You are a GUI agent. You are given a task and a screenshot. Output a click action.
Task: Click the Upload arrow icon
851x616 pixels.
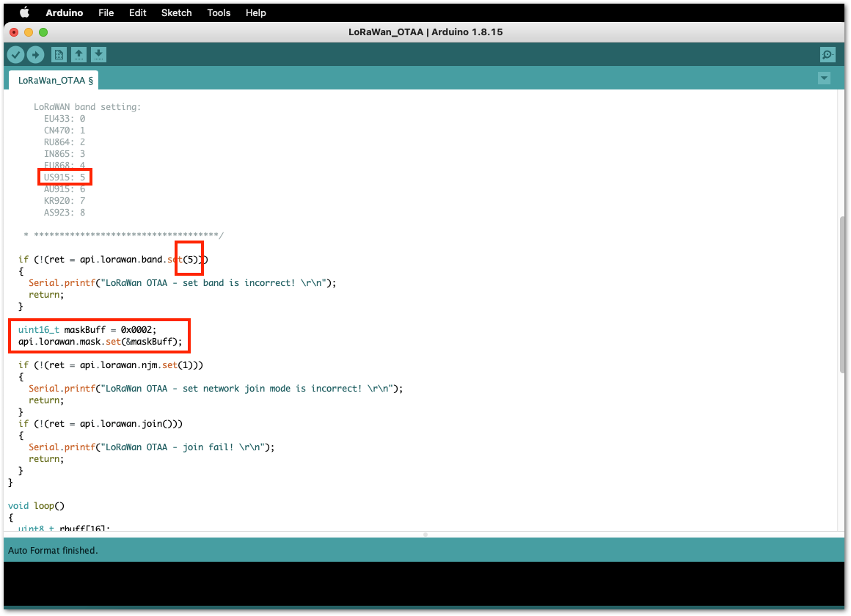click(36, 55)
